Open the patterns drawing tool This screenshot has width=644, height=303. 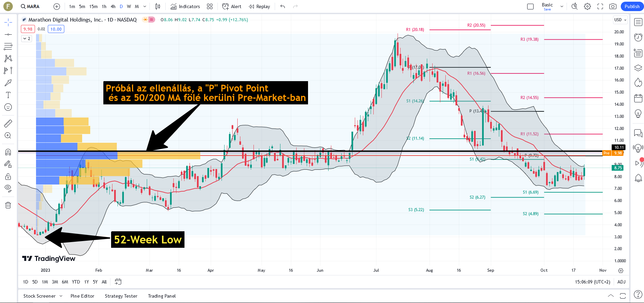pyautogui.click(x=8, y=58)
